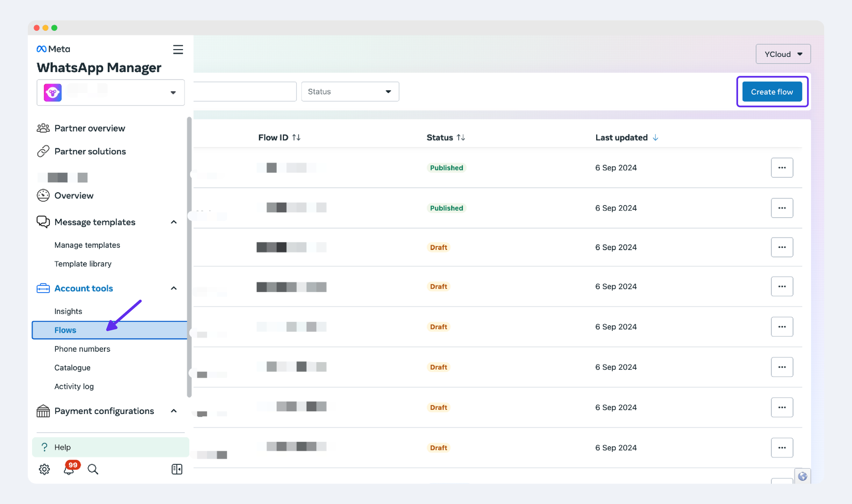
Task: Open the YCloud account dropdown
Action: coord(783,54)
